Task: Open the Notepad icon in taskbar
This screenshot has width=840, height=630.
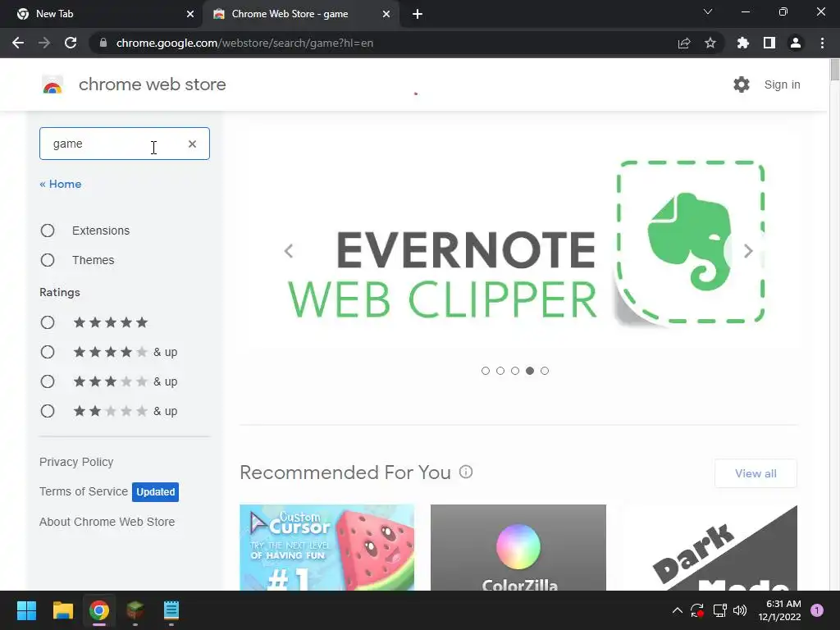Action: (x=171, y=610)
